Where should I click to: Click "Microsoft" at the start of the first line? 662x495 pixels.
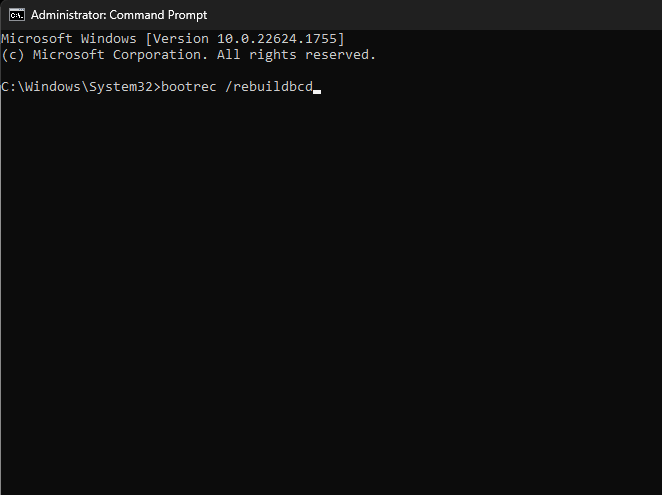coord(37,39)
